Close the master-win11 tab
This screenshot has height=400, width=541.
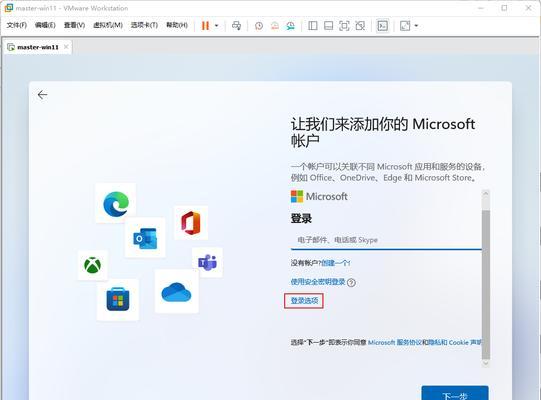tap(66, 47)
